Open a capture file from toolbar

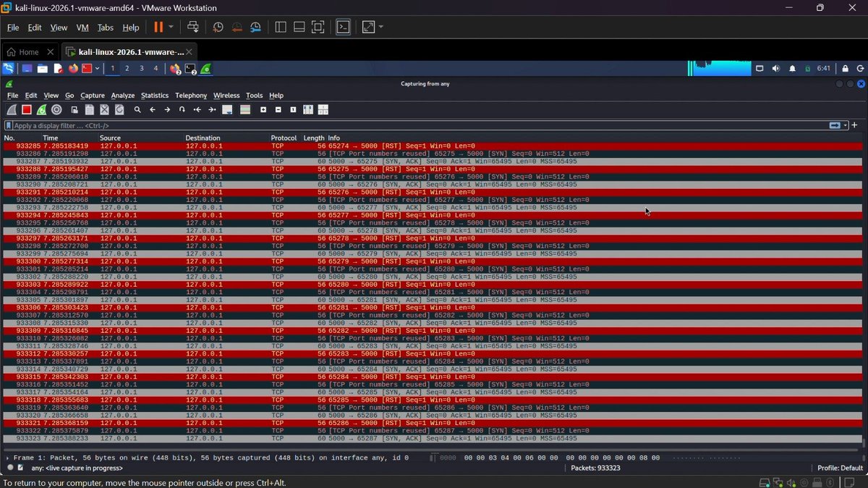tap(75, 109)
